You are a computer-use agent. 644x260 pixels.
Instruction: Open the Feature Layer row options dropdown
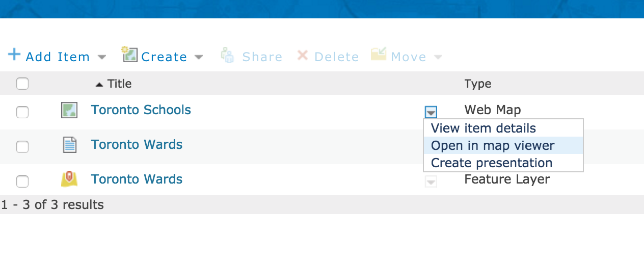431,181
